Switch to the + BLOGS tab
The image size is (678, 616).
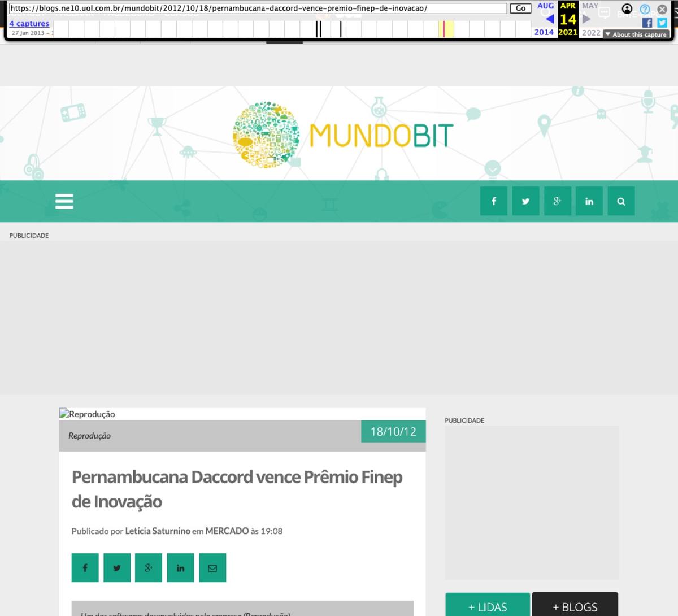(x=575, y=605)
